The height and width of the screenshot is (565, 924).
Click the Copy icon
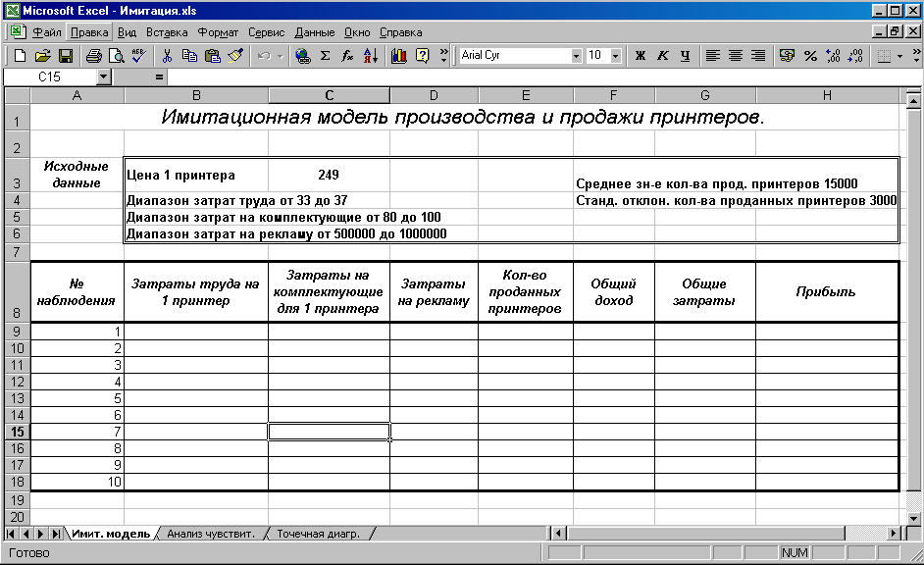pyautogui.click(x=189, y=56)
